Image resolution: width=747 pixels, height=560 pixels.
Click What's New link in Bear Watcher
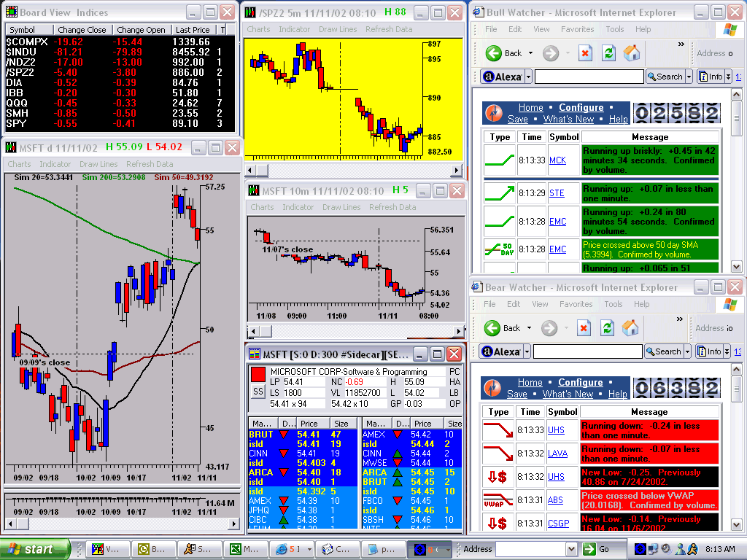tap(568, 394)
